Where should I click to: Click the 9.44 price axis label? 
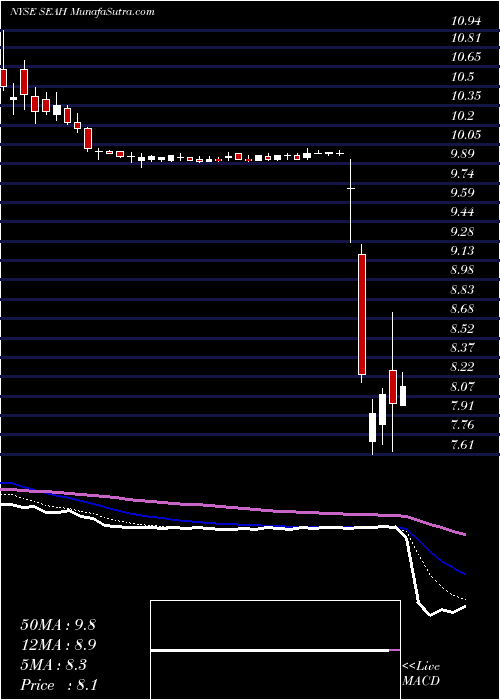point(463,212)
